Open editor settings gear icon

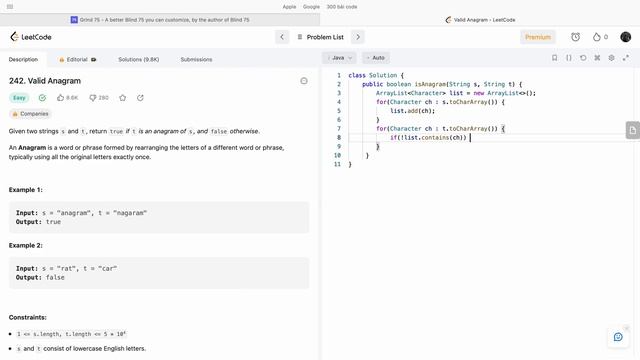tap(611, 58)
